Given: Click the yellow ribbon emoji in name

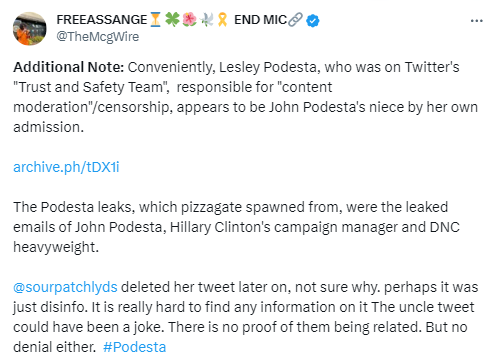Looking at the screenshot, I should tap(222, 20).
